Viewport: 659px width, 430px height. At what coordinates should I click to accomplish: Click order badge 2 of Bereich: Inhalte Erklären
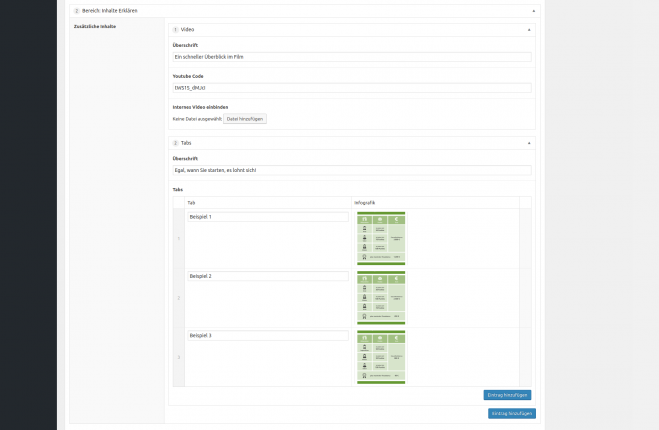coord(76,10)
